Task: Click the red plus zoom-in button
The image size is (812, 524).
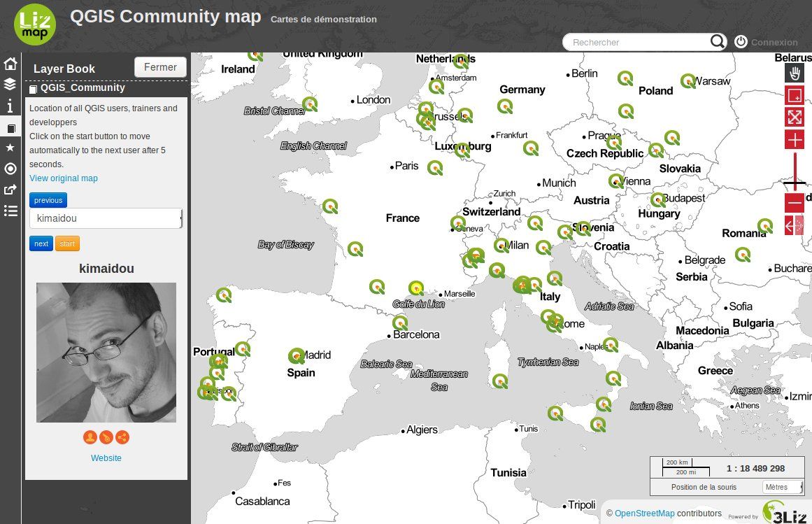Action: click(x=795, y=140)
